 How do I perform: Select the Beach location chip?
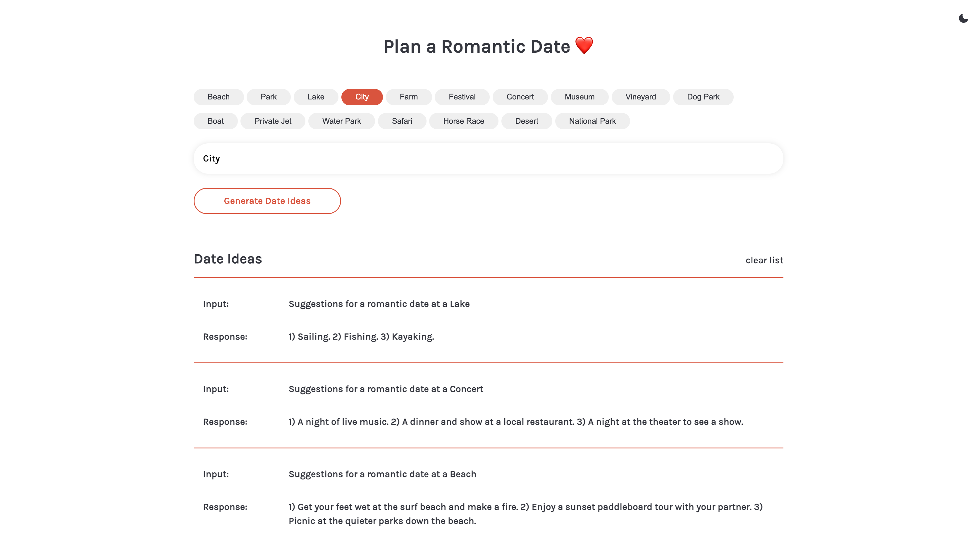coord(218,97)
